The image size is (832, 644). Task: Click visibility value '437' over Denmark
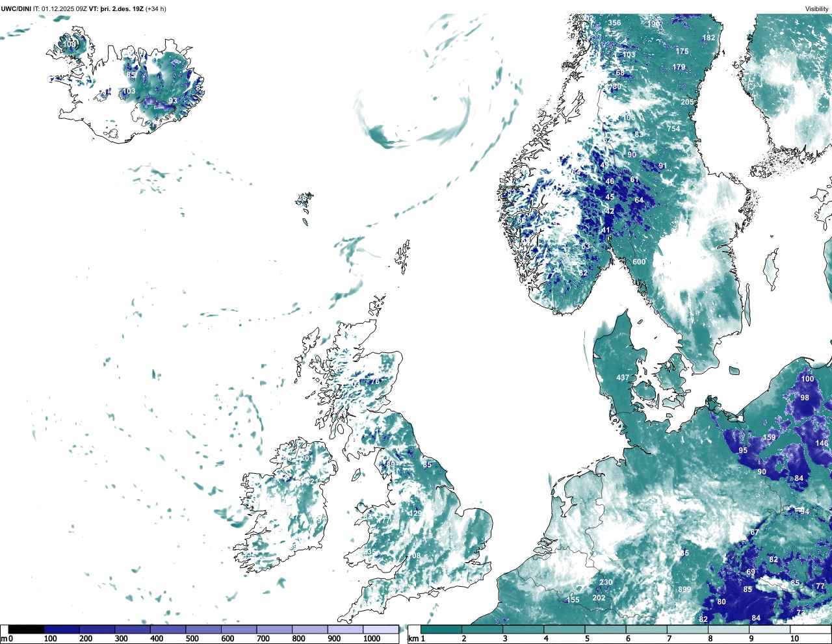pos(623,378)
